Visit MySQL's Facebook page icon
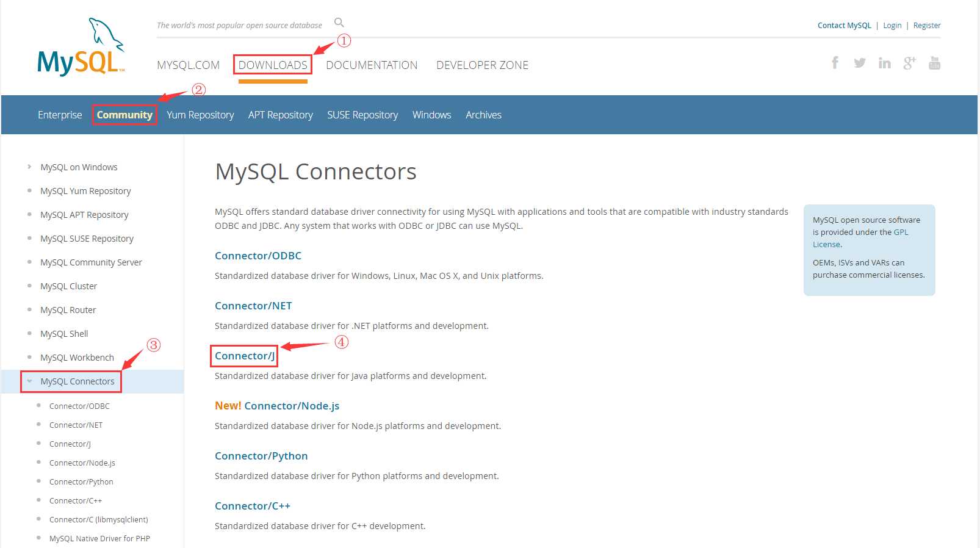 (x=835, y=62)
